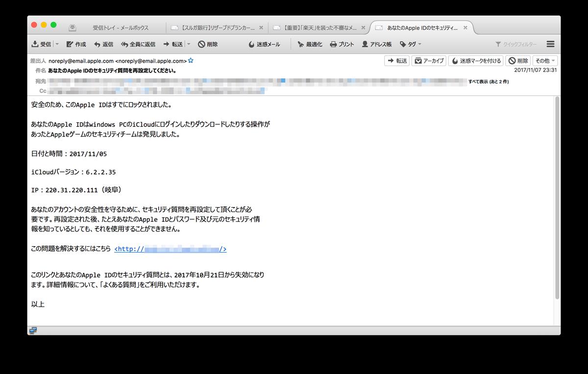
Task: Click the message body vertical scrollbar
Action: tap(557, 198)
